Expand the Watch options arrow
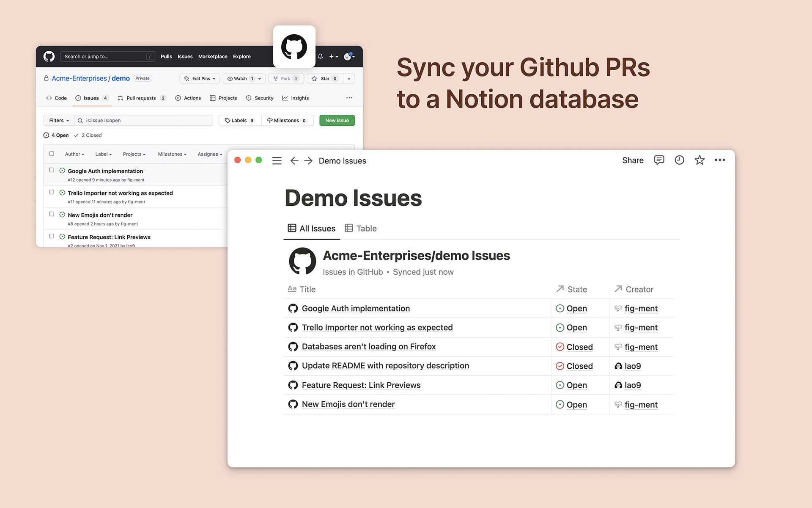 (x=260, y=78)
